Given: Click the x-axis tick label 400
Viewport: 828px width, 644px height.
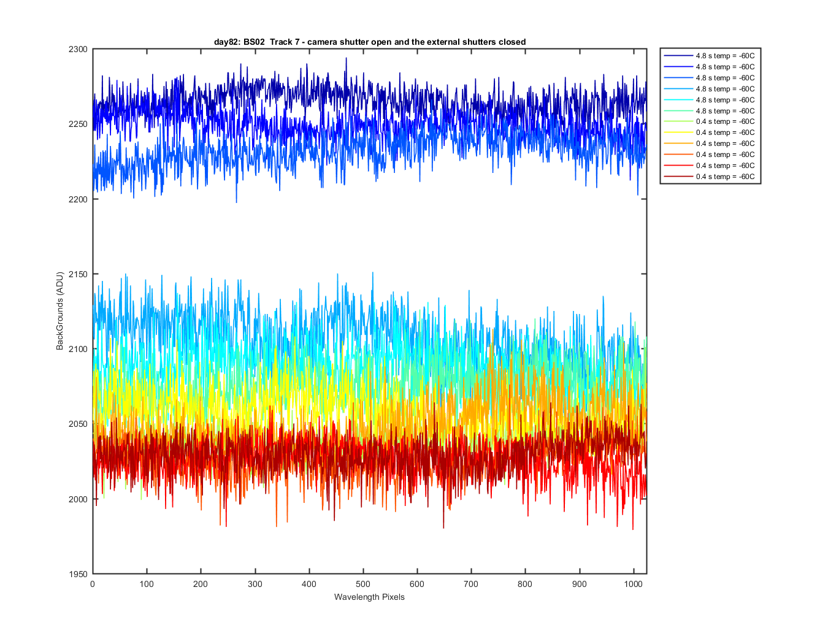Looking at the screenshot, I should (x=309, y=584).
